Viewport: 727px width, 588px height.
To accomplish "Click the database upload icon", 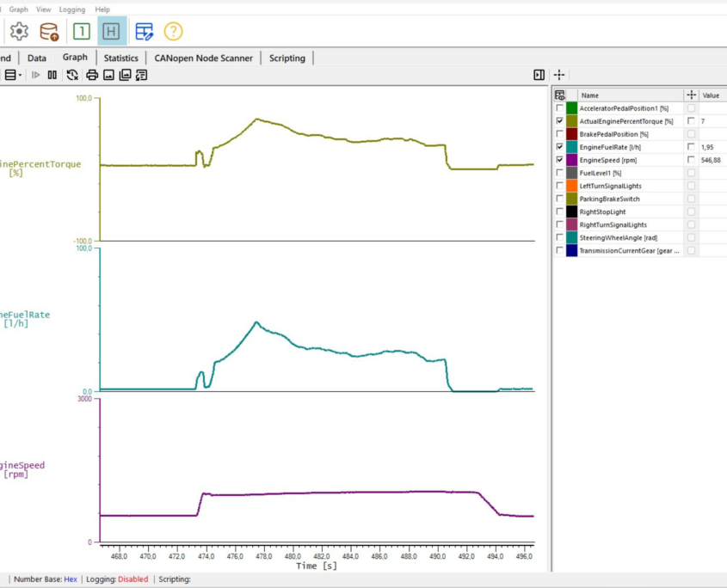I will click(50, 32).
